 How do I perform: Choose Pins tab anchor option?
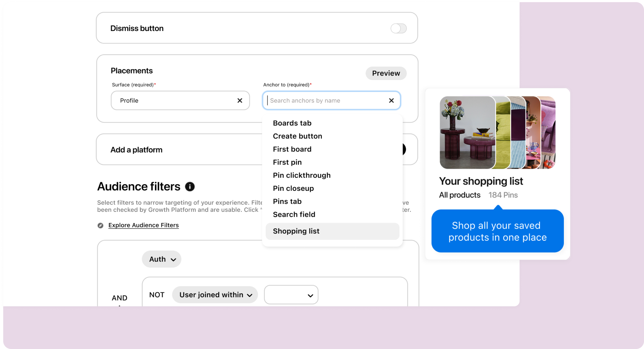pyautogui.click(x=287, y=201)
